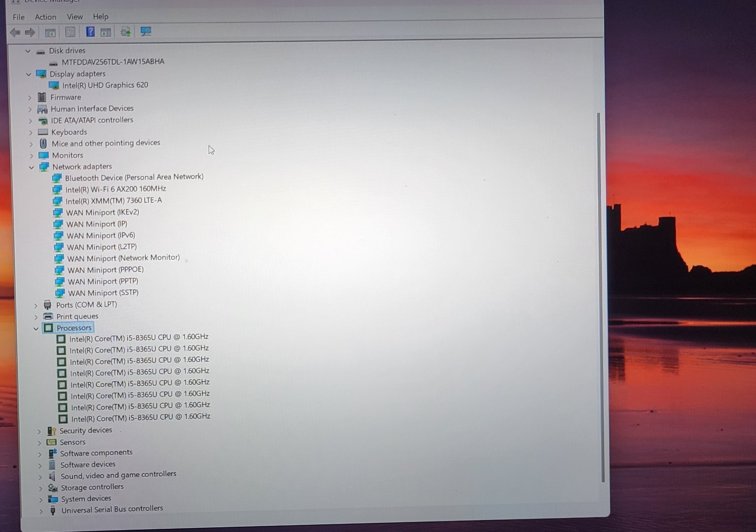
Task: Click the Security devices key icon
Action: (51, 431)
